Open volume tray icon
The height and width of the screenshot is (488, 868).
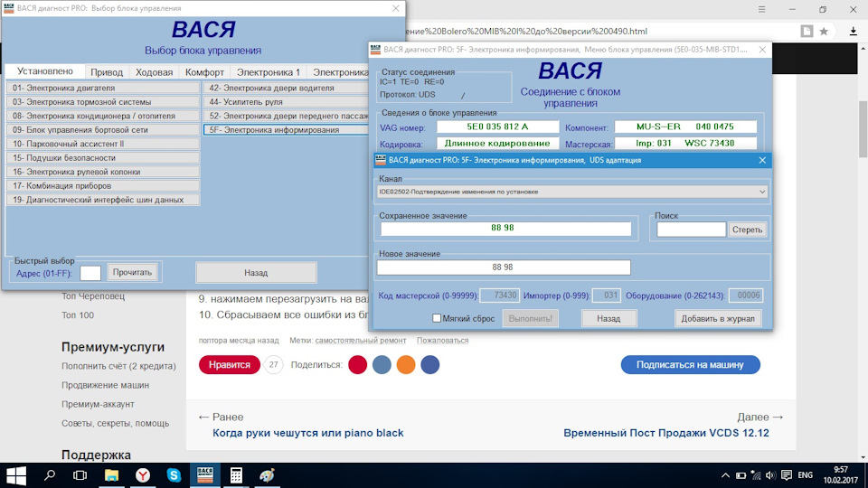(x=770, y=475)
